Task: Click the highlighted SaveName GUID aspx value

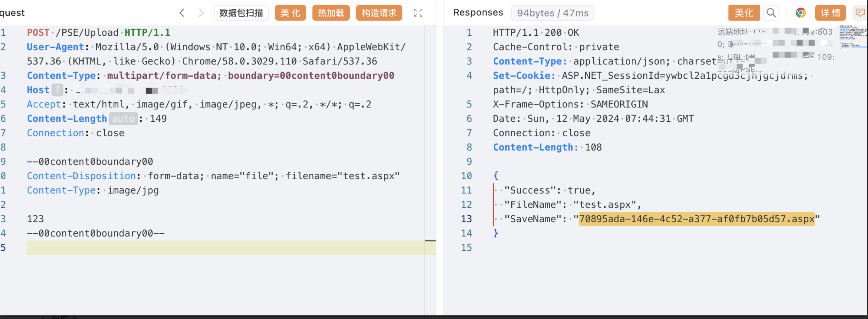Action: pyautogui.click(x=696, y=219)
